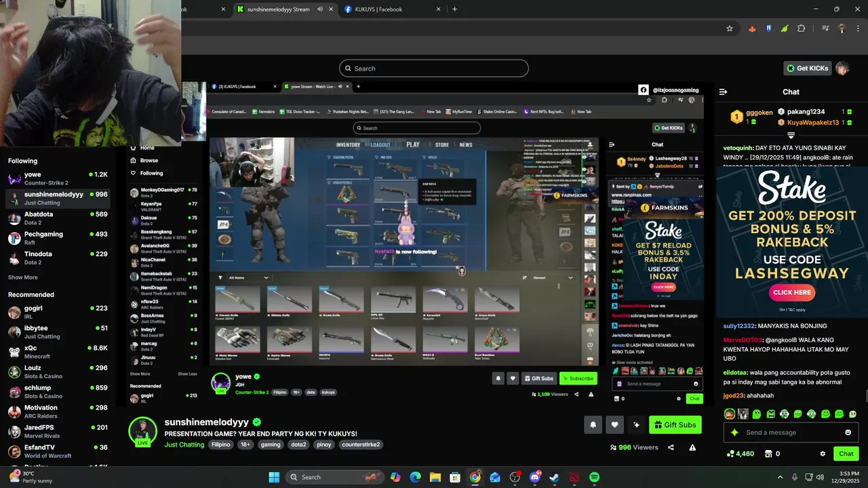
Task: Follow sunshinemelodyyy with the heart button
Action: click(614, 425)
